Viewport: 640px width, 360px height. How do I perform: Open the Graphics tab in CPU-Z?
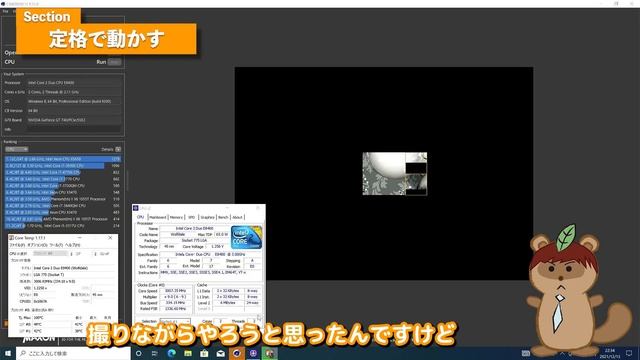click(x=207, y=217)
